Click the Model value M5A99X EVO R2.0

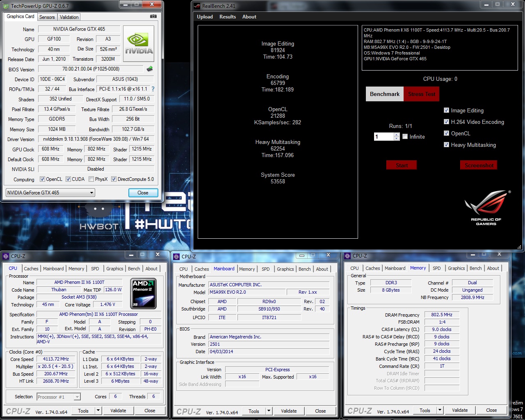pos(247,292)
